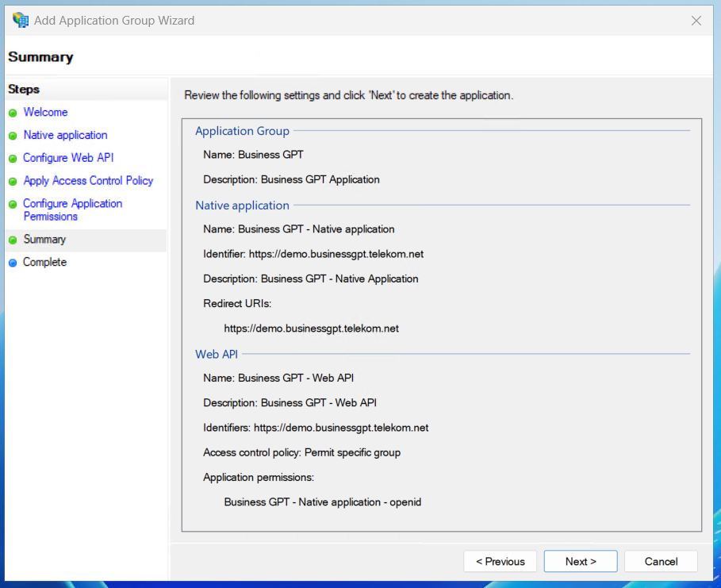This screenshot has width=721, height=588.
Task: Click the green bullet beside Welcome
Action: pos(13,113)
